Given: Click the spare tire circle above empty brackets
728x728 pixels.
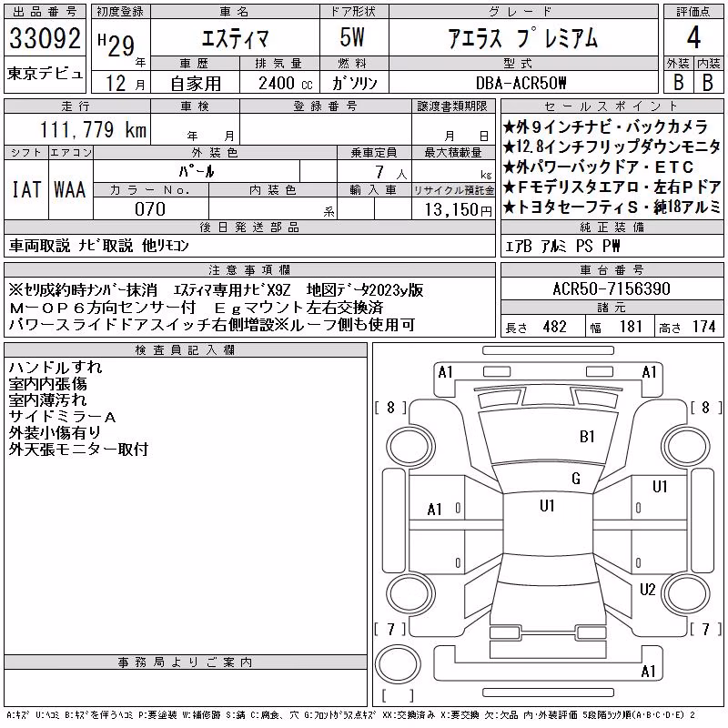Looking at the screenshot, I should click(x=398, y=664).
